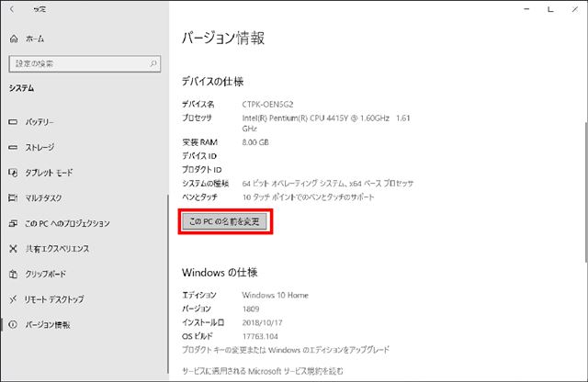
Task: Click the バージョン情報 info icon
Action: click(x=13, y=325)
